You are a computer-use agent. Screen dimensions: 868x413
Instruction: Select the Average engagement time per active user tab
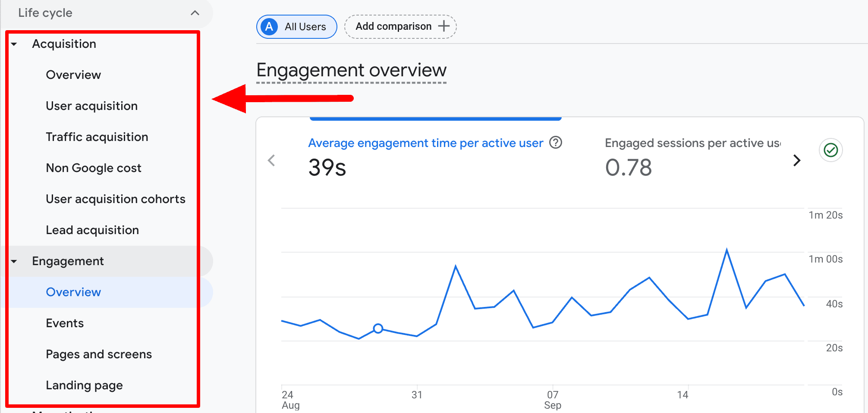[425, 143]
